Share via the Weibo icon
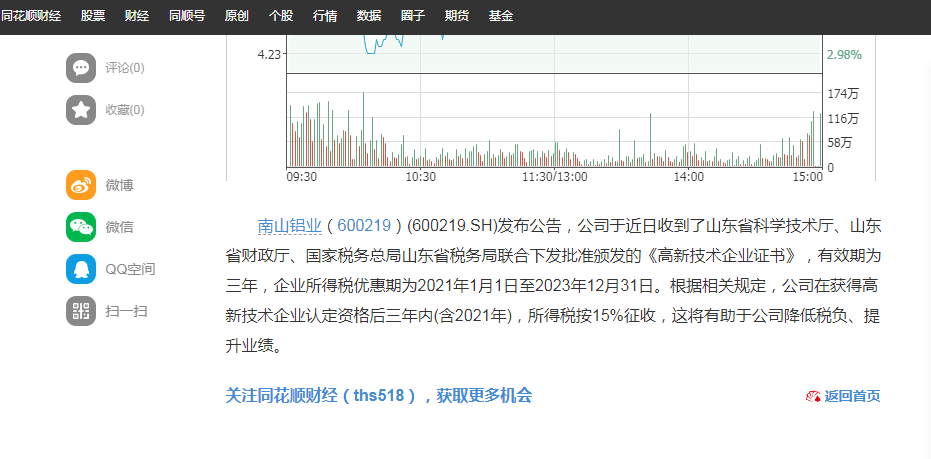This screenshot has width=931, height=459. point(81,185)
